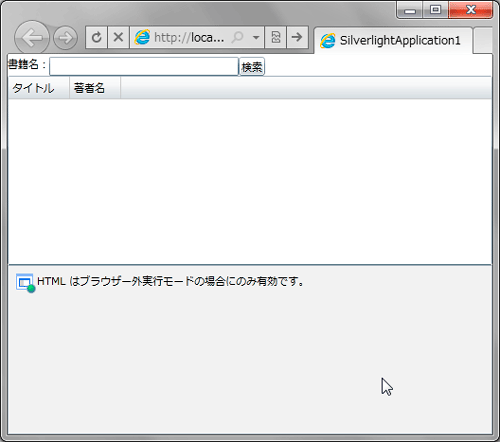Image resolution: width=500 pixels, height=442 pixels.
Task: Focus the 書籍名 text input field
Action: tap(144, 67)
